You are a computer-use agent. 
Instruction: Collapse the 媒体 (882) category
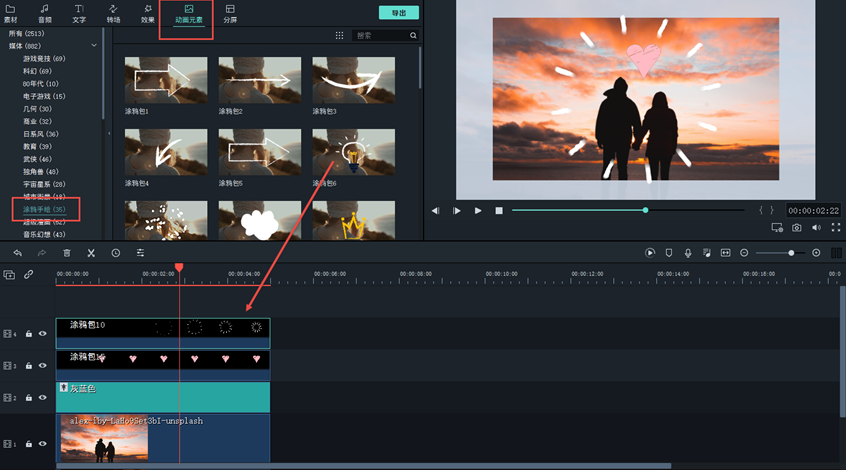tap(94, 46)
